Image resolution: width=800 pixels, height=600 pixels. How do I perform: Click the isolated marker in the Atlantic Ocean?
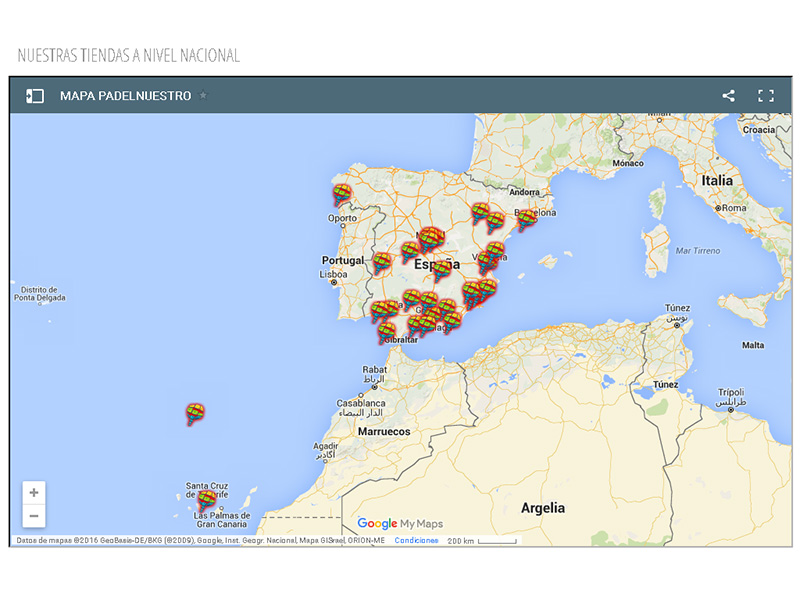click(x=196, y=412)
